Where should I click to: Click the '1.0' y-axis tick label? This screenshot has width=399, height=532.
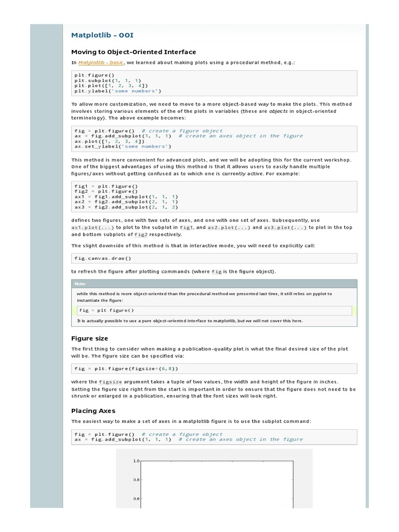click(x=136, y=461)
